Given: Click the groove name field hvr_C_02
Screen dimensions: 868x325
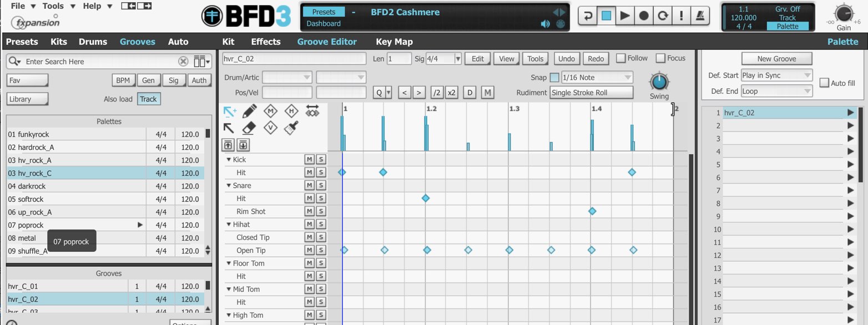Looking at the screenshot, I should 294,58.
